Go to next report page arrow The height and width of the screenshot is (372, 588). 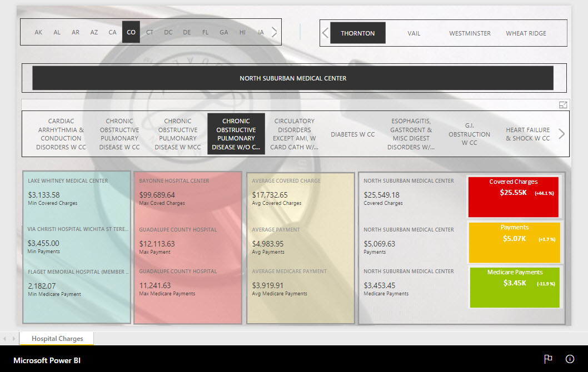[14, 339]
